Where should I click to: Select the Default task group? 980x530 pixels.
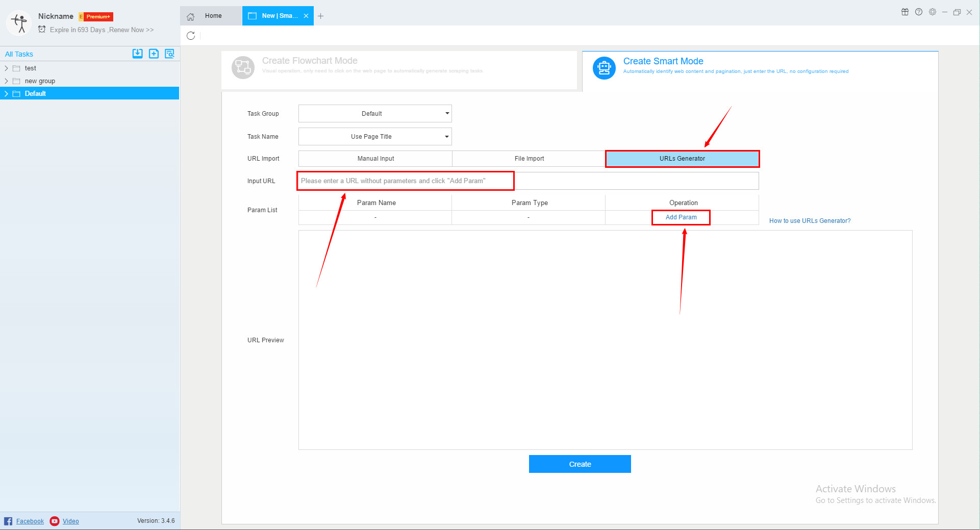[90, 93]
